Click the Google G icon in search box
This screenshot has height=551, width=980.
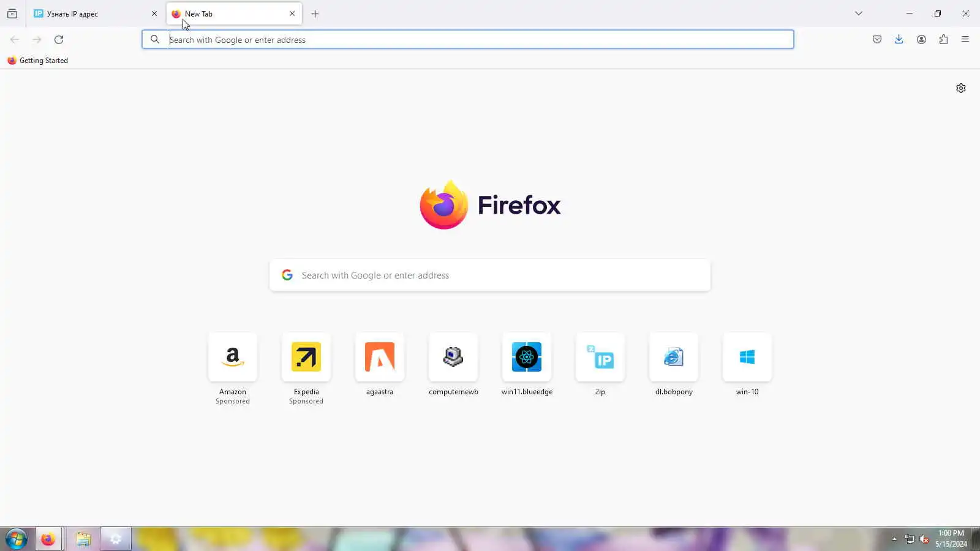pos(287,275)
